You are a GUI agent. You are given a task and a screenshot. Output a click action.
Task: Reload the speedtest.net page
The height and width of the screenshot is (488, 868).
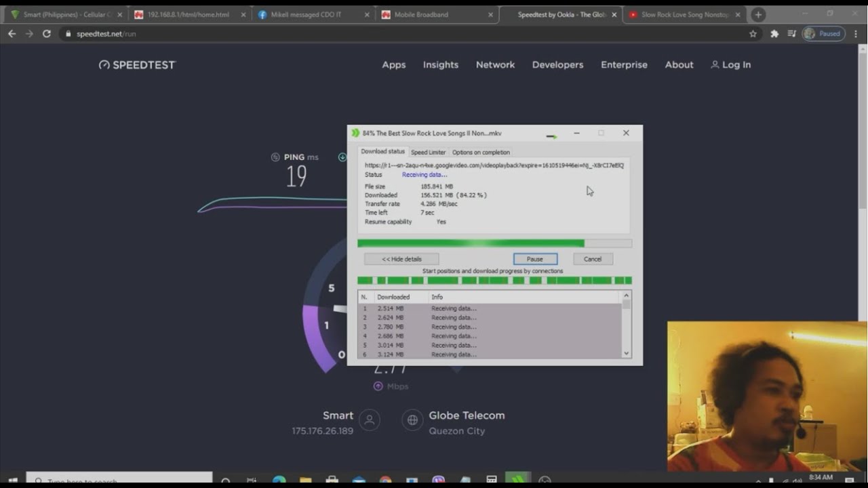47,33
